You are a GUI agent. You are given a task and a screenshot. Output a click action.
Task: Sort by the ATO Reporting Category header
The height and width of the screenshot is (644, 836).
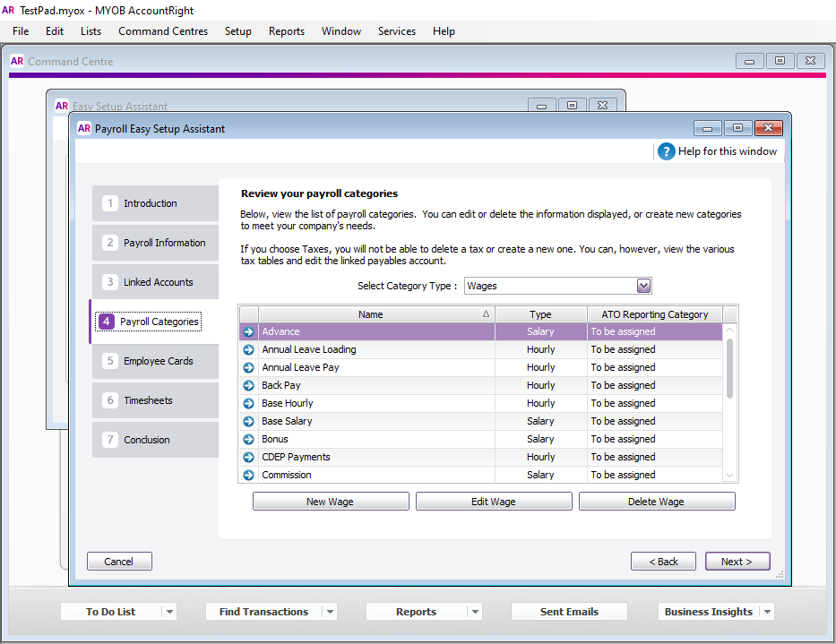point(655,314)
